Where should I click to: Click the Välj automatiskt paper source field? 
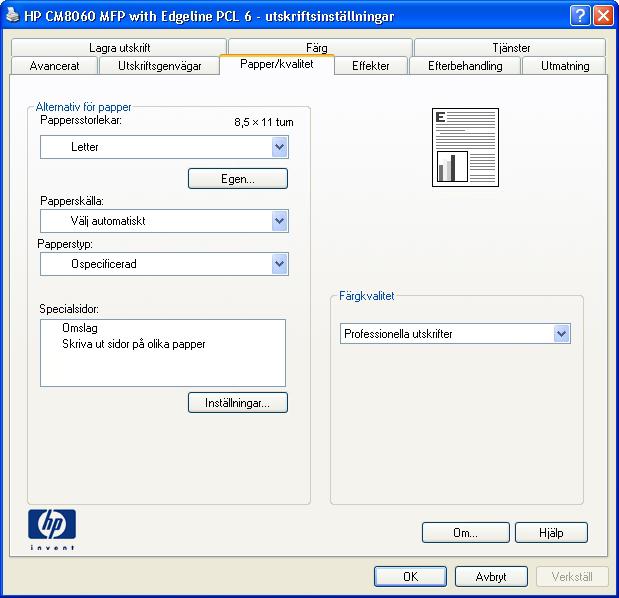click(164, 221)
